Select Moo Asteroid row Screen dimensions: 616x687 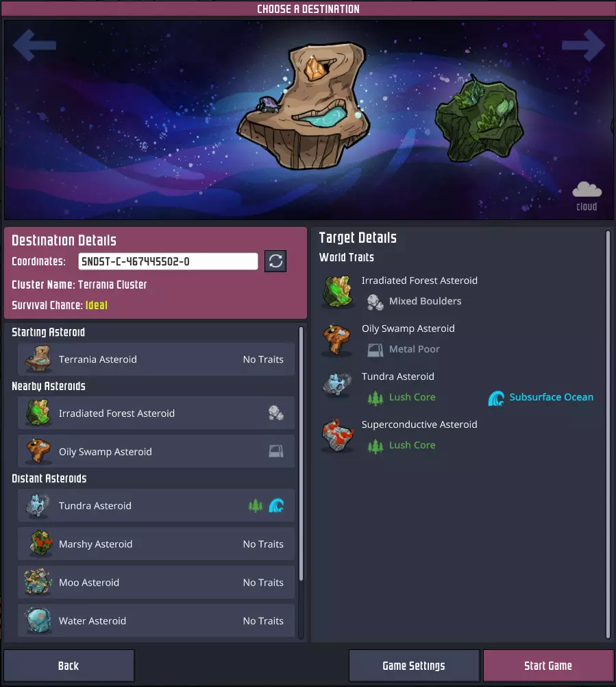156,583
